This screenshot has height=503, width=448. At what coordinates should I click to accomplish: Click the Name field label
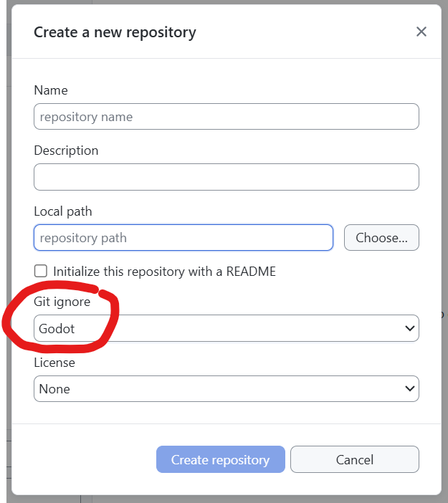click(51, 90)
